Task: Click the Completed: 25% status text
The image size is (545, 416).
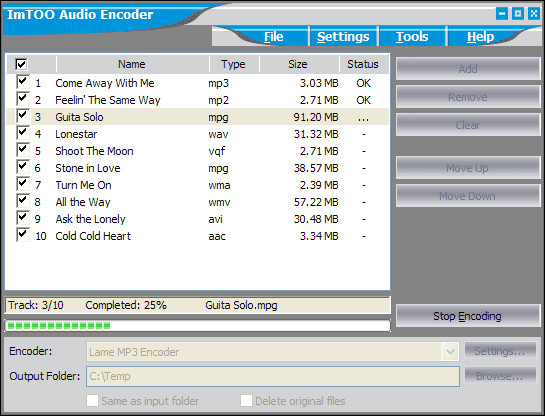Action: click(126, 305)
